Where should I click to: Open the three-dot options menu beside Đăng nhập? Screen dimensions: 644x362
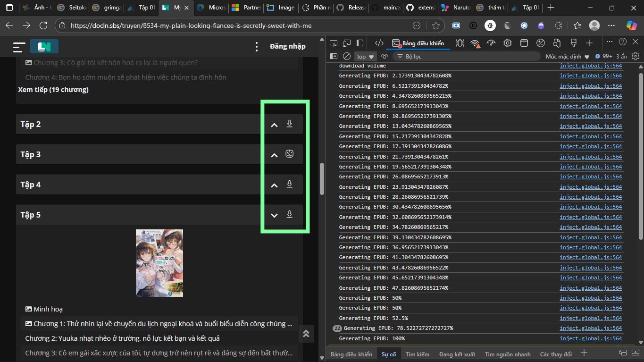pyautogui.click(x=256, y=46)
